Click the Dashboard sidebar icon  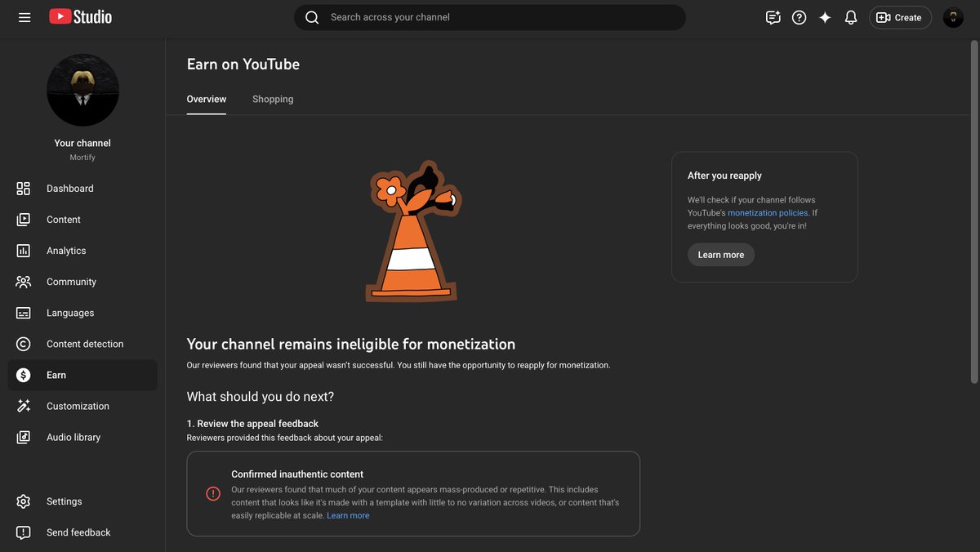click(x=24, y=189)
